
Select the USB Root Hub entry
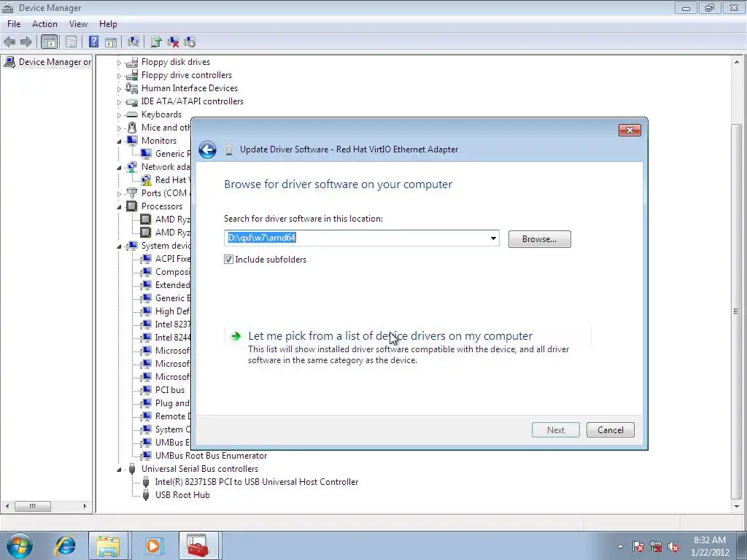pos(182,495)
